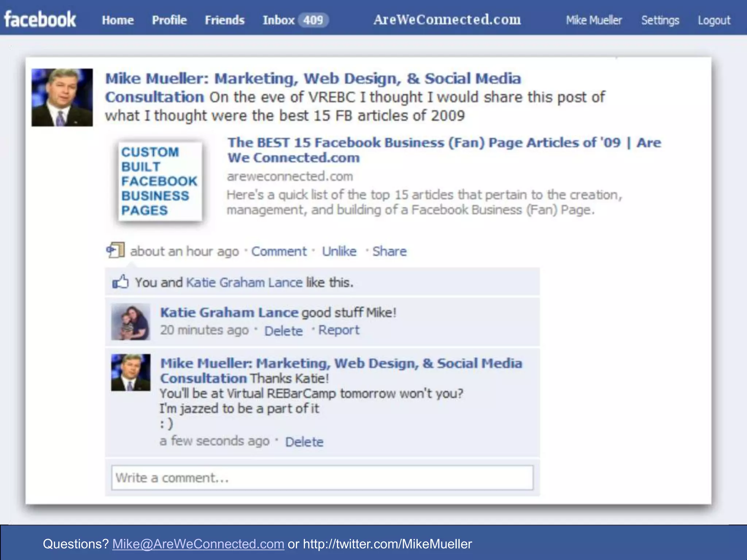Go to the Home tab

point(118,20)
